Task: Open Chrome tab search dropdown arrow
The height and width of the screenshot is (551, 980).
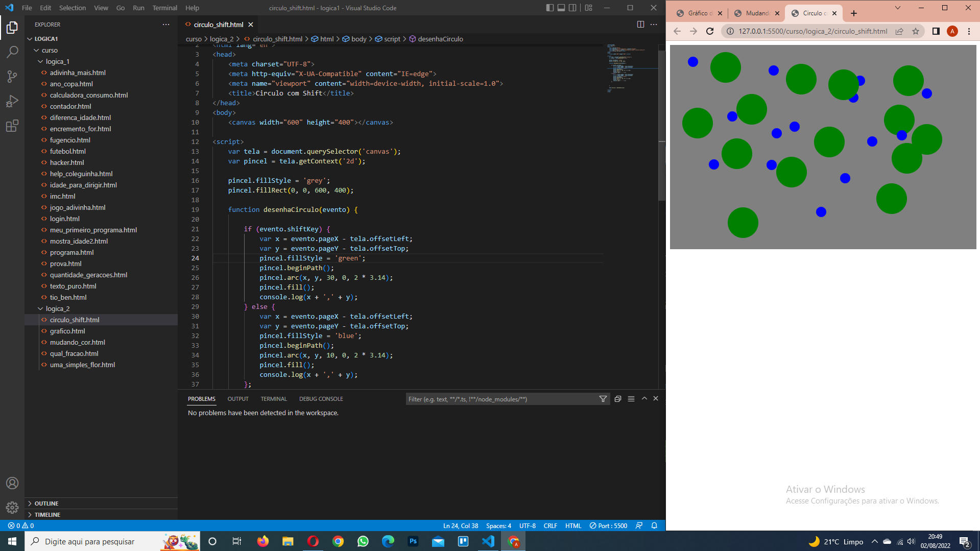Action: (x=897, y=8)
